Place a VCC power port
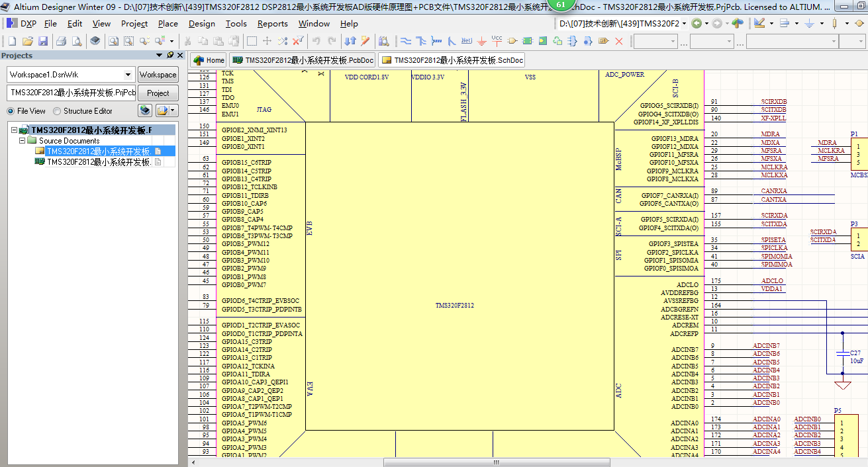 (497, 41)
